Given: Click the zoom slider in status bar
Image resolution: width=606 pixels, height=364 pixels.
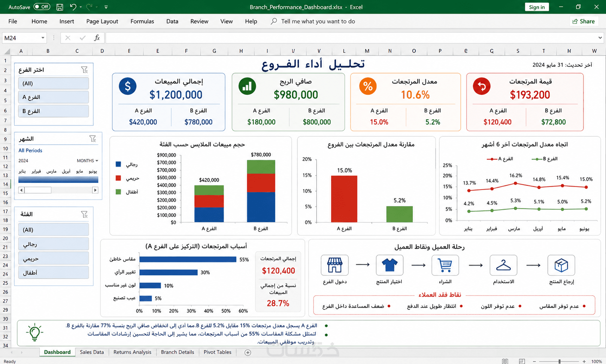Looking at the screenshot, I should click(x=559, y=361).
